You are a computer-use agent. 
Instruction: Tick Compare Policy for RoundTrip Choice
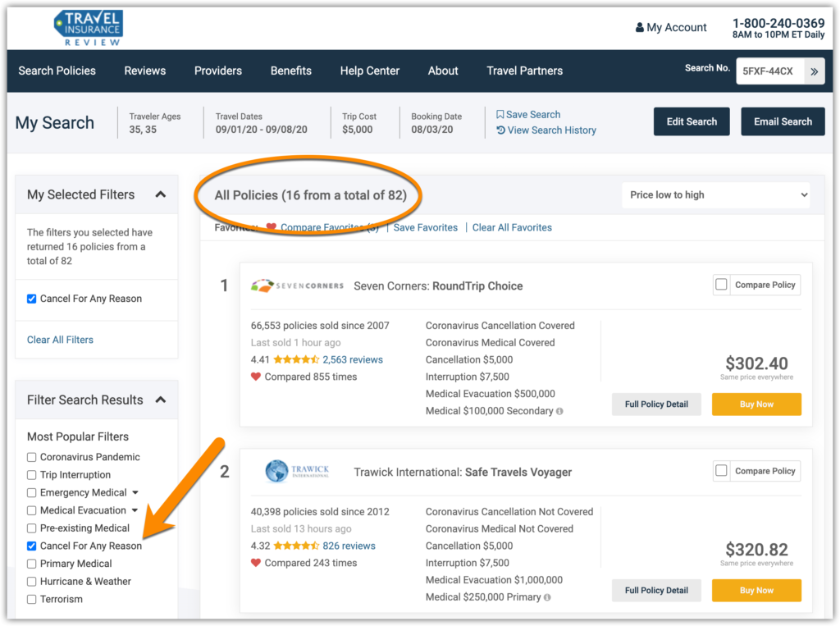[721, 285]
